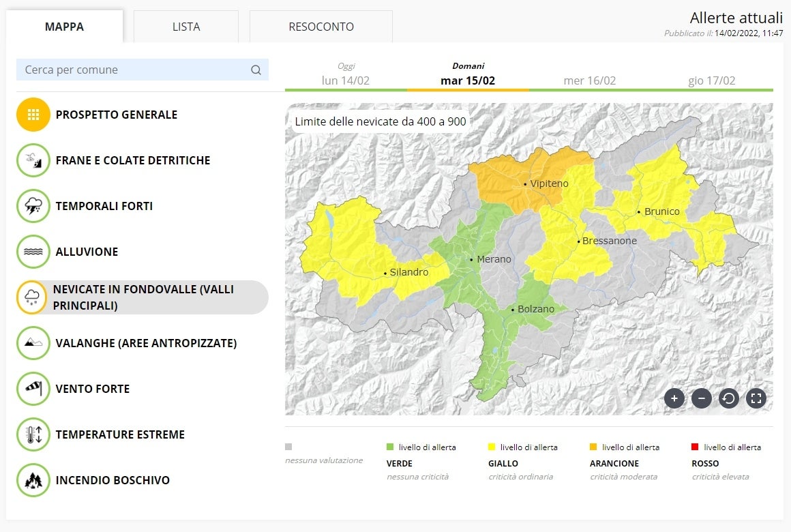Select the Temporali Forti storm icon
This screenshot has height=532, width=791.
tap(33, 206)
